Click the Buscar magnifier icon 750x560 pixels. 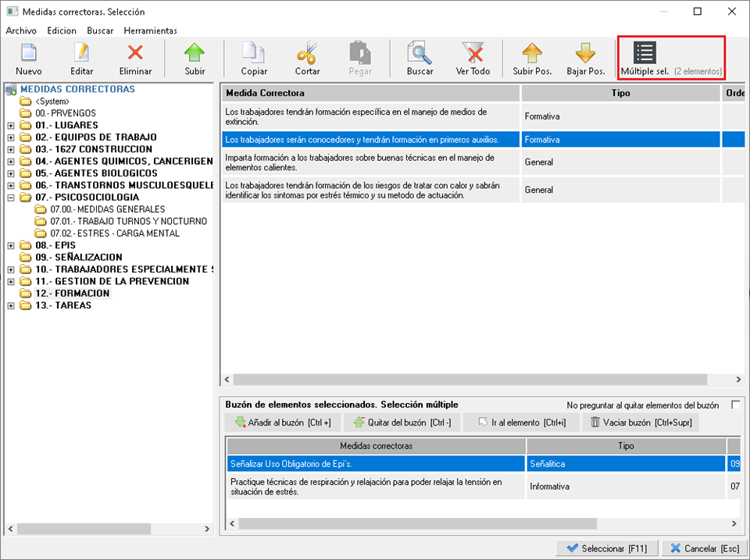(420, 54)
